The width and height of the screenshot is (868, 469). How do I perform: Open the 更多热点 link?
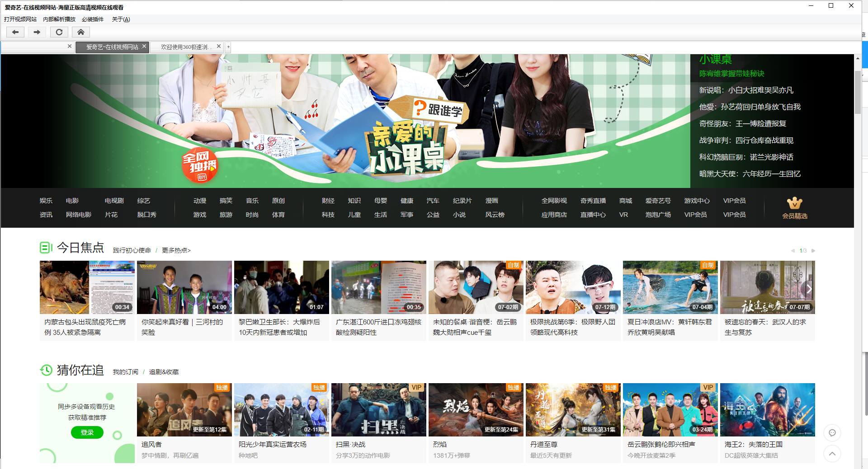[x=176, y=250]
